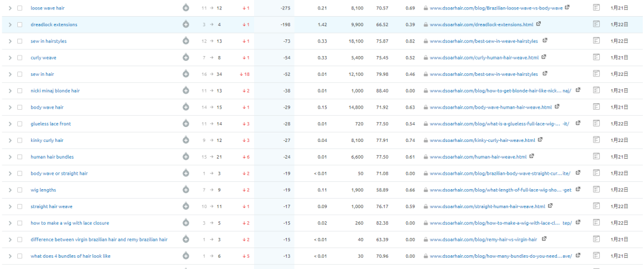Expand the what does 4 bundles row
The image size is (644, 269).
tap(10, 256)
